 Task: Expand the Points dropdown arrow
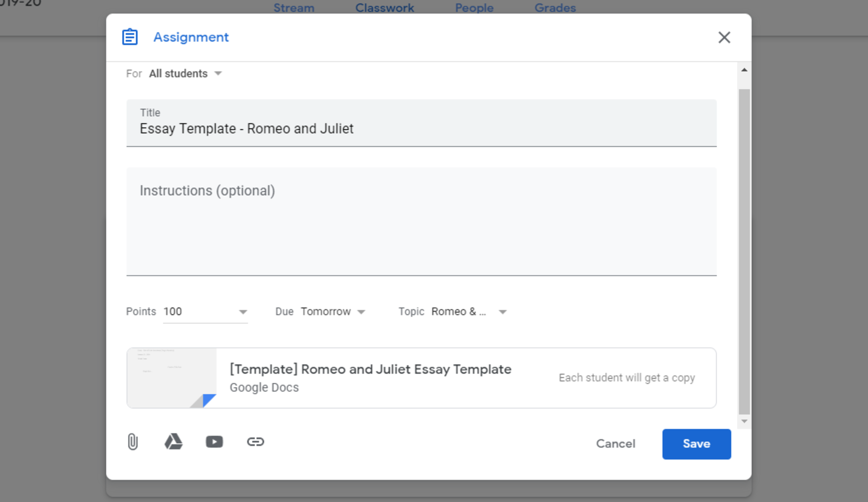[243, 312]
